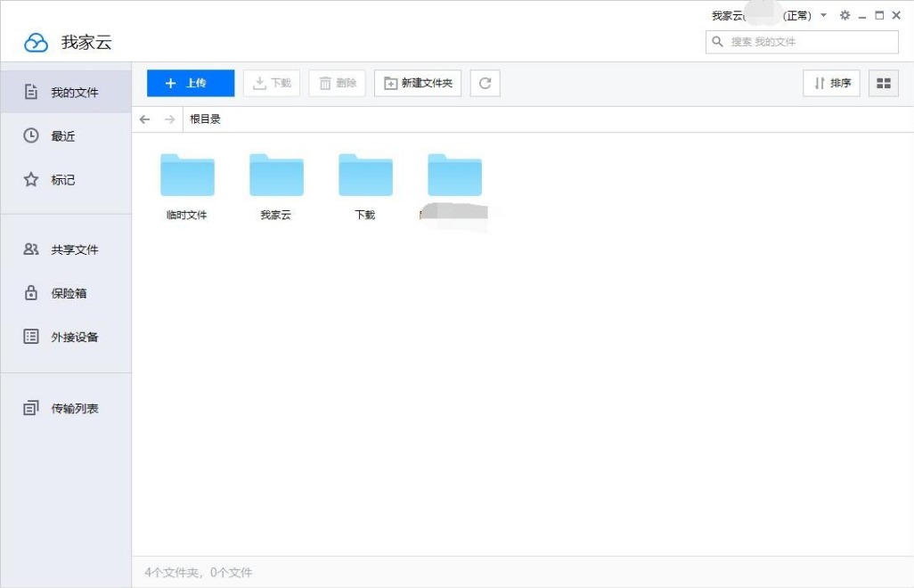Switch to grid view layout

click(884, 83)
